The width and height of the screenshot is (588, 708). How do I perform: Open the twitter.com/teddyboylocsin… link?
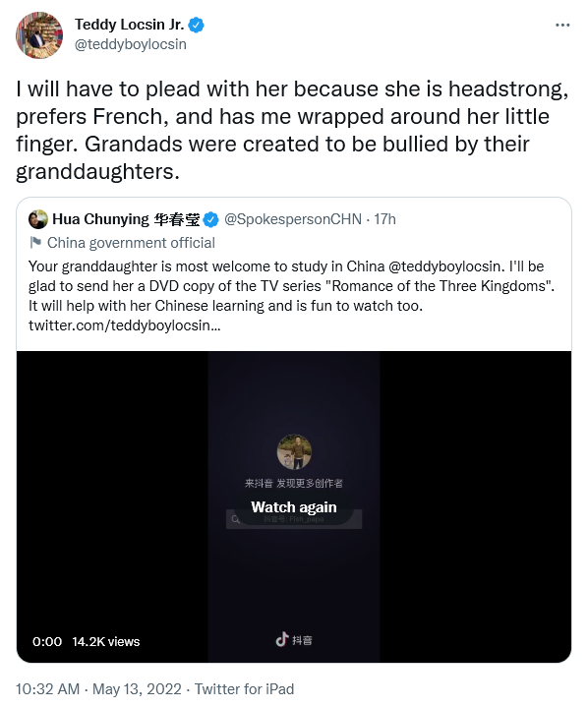124,325
